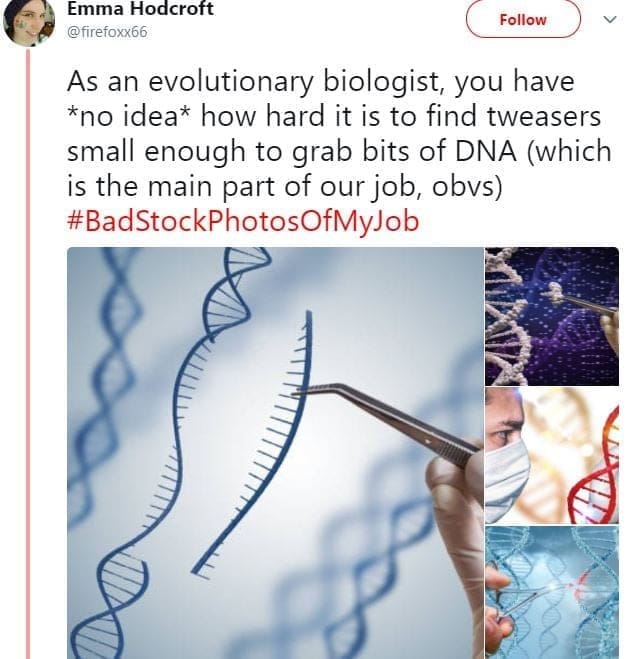
Task: Open Emma Hodcroft's profile avatar
Action: click(x=29, y=22)
